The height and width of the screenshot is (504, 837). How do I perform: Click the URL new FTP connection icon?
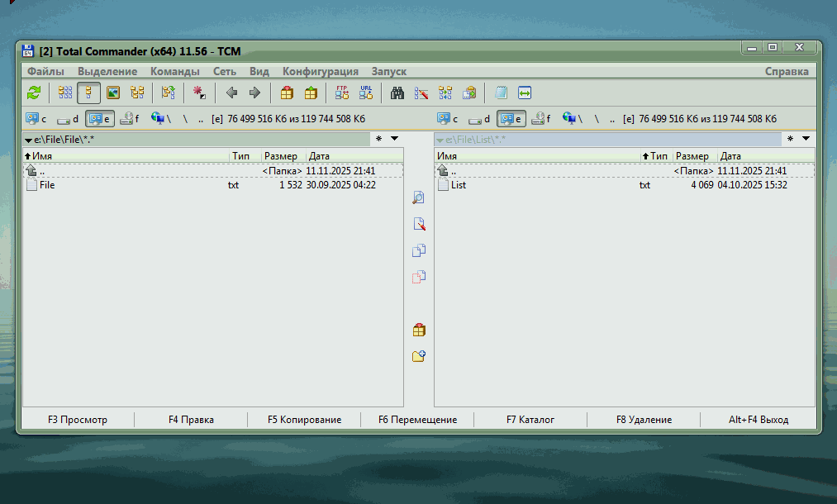pyautogui.click(x=365, y=93)
